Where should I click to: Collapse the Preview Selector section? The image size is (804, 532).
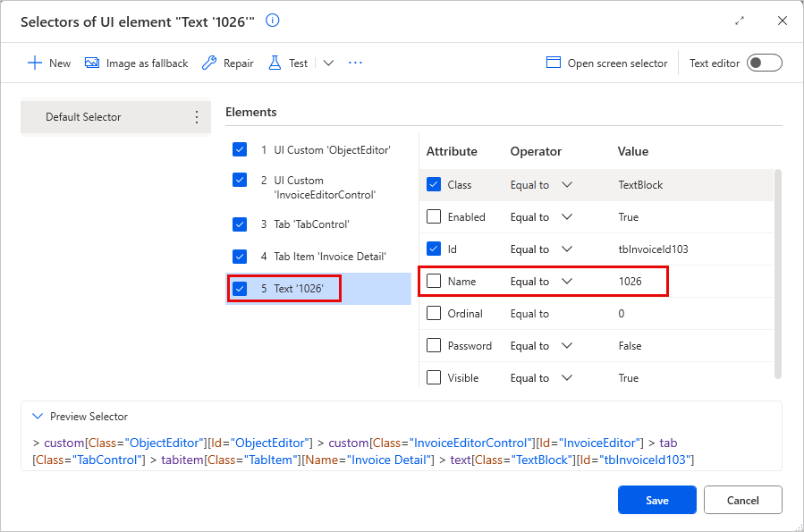(38, 416)
